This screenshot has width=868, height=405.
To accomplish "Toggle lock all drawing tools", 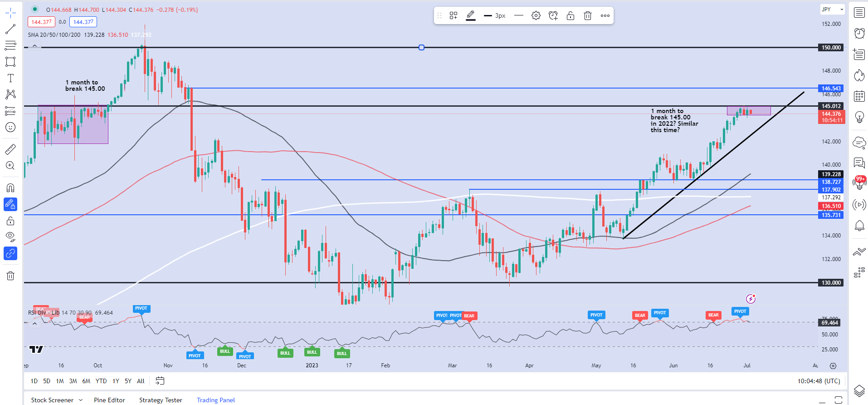I will click(x=10, y=221).
